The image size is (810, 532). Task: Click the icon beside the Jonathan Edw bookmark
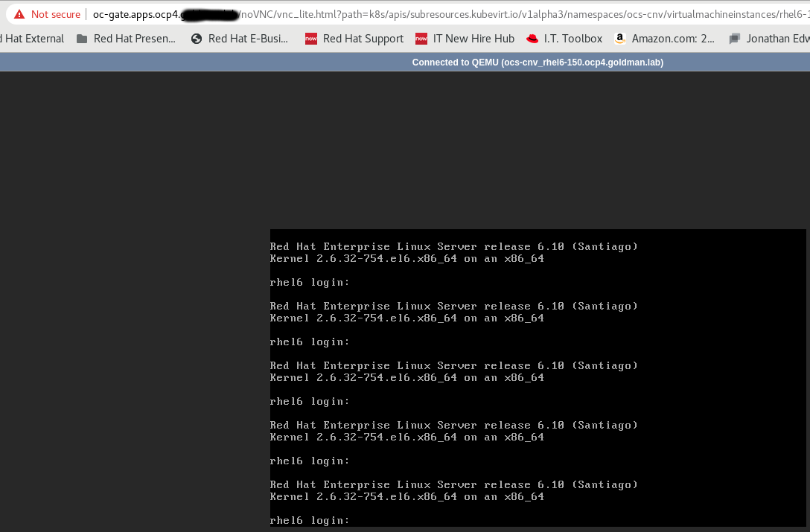coord(733,38)
